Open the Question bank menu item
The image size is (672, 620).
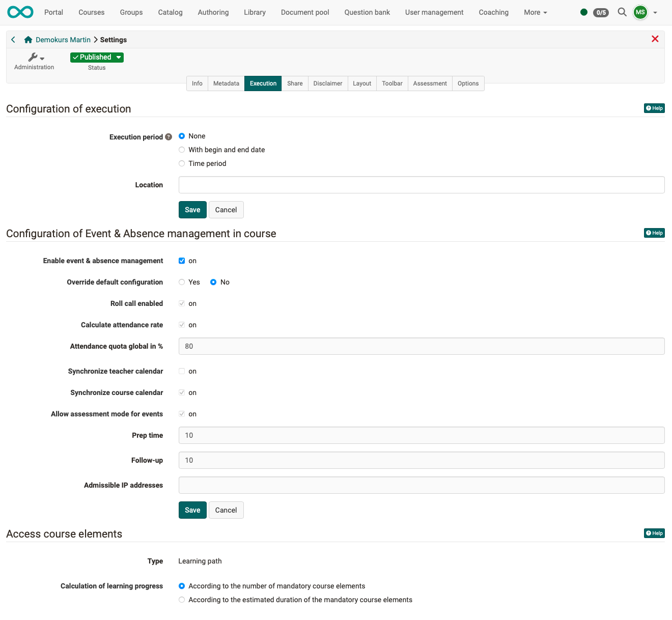coord(367,12)
